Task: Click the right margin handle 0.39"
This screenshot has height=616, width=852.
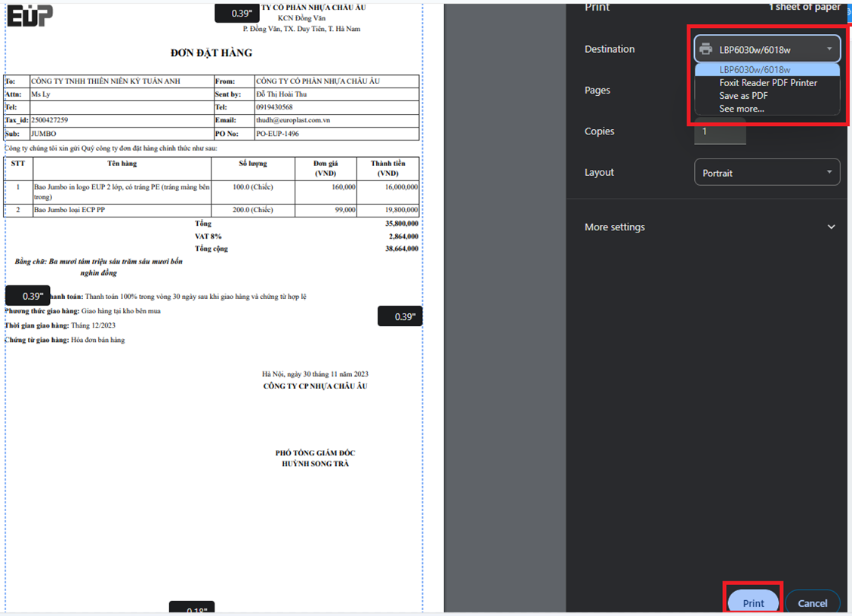Action: pyautogui.click(x=400, y=316)
